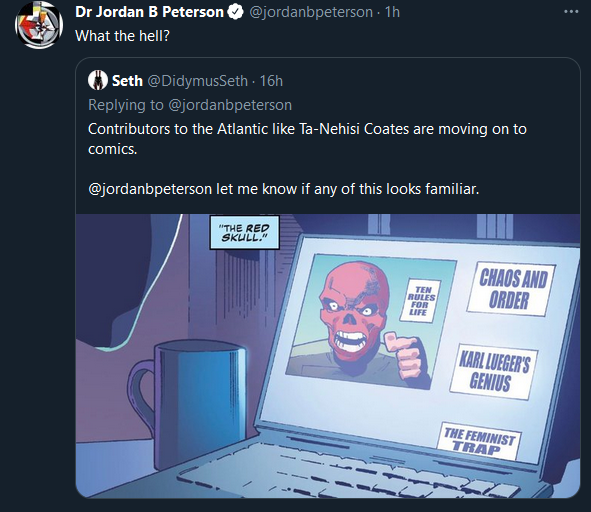The image size is (591, 512).
Task: Open Jordan Peterson's profile avatar
Action: [39, 25]
